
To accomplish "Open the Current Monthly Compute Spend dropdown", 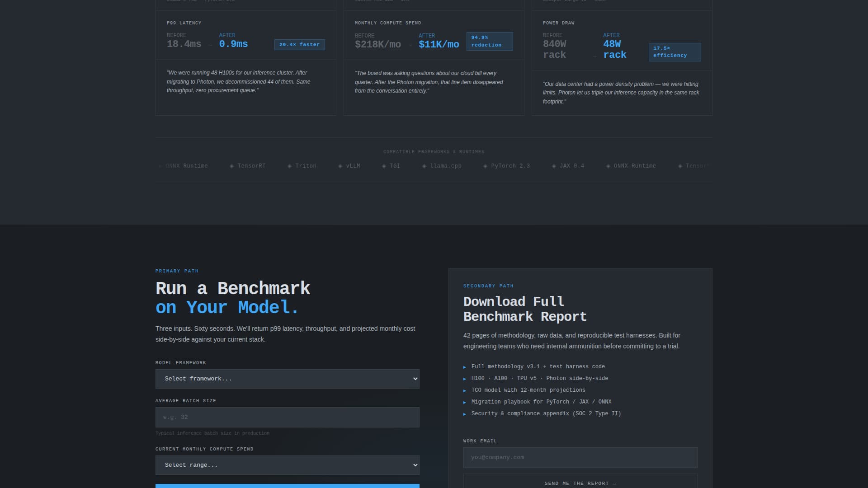I will point(287,465).
